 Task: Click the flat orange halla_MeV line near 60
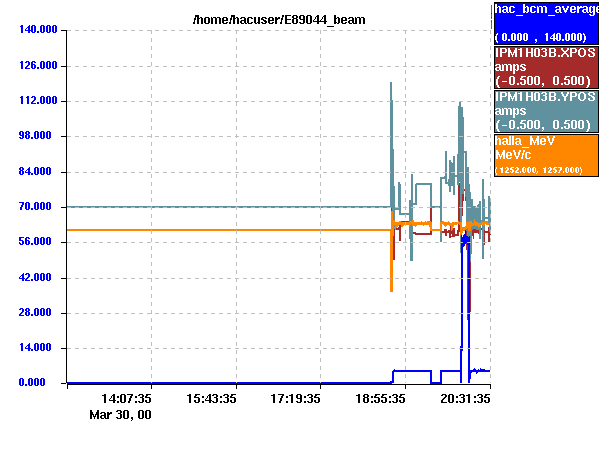pos(230,230)
